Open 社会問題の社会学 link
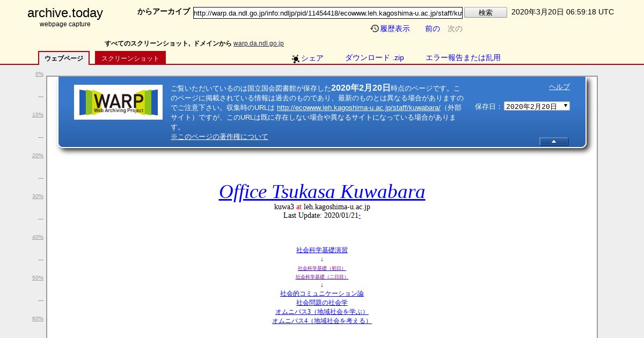 (322, 303)
